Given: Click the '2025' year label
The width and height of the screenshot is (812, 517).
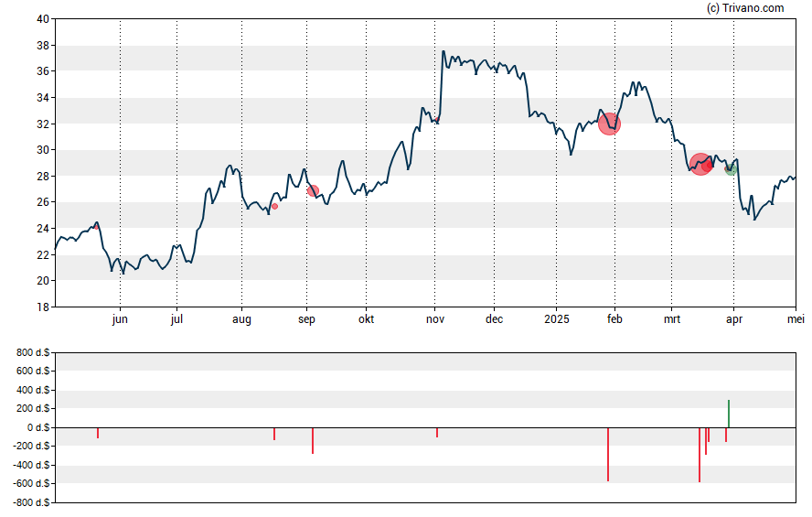Looking at the screenshot, I should pyautogui.click(x=557, y=319).
